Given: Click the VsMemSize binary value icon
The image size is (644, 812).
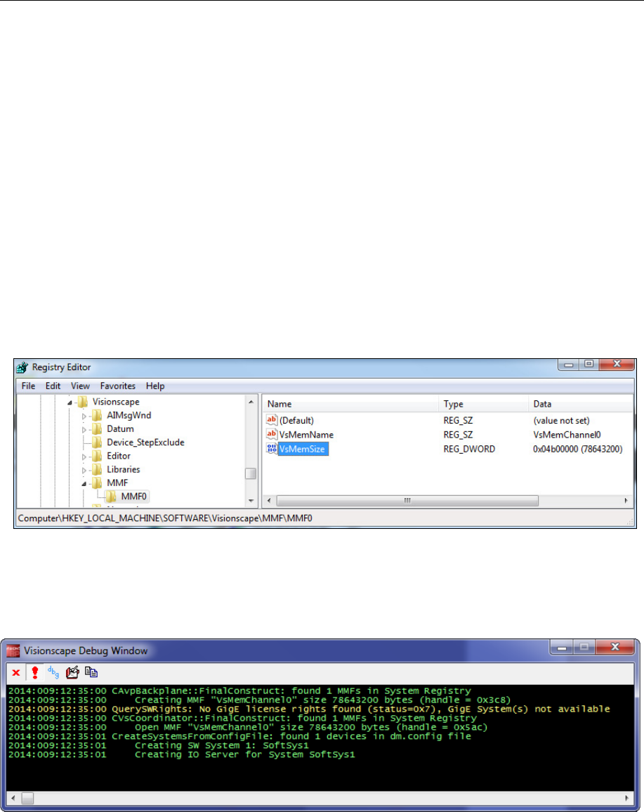Looking at the screenshot, I should tap(271, 448).
